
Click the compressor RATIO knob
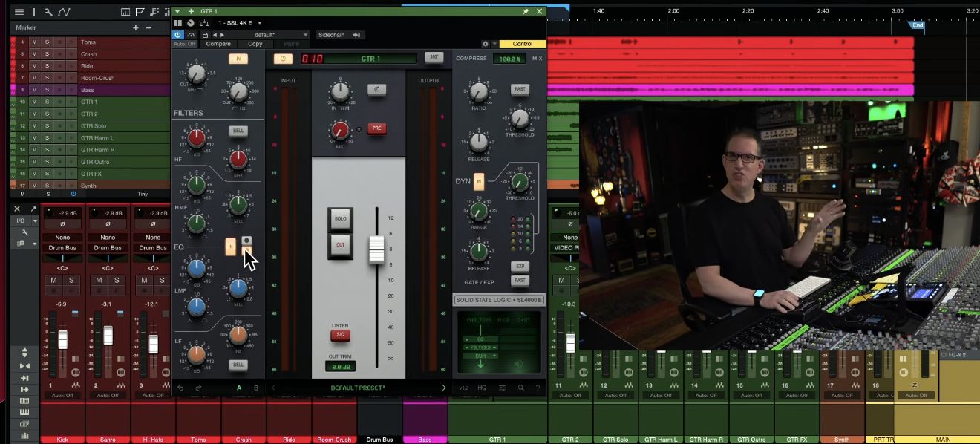tap(479, 92)
